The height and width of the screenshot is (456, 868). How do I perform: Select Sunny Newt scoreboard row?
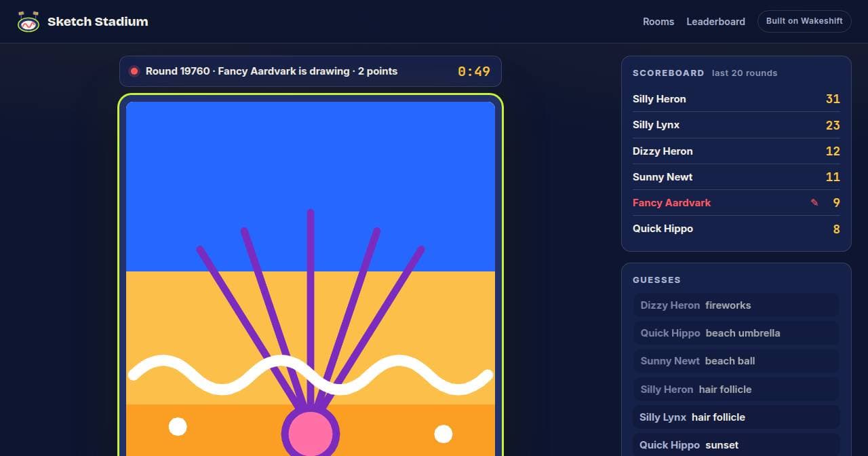(x=736, y=177)
